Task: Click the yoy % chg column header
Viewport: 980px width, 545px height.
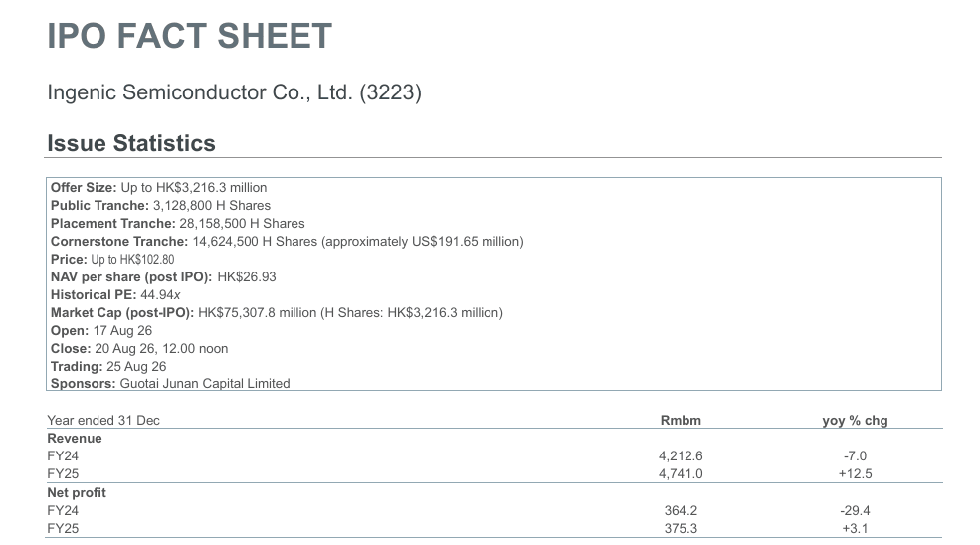Action: coord(855,420)
